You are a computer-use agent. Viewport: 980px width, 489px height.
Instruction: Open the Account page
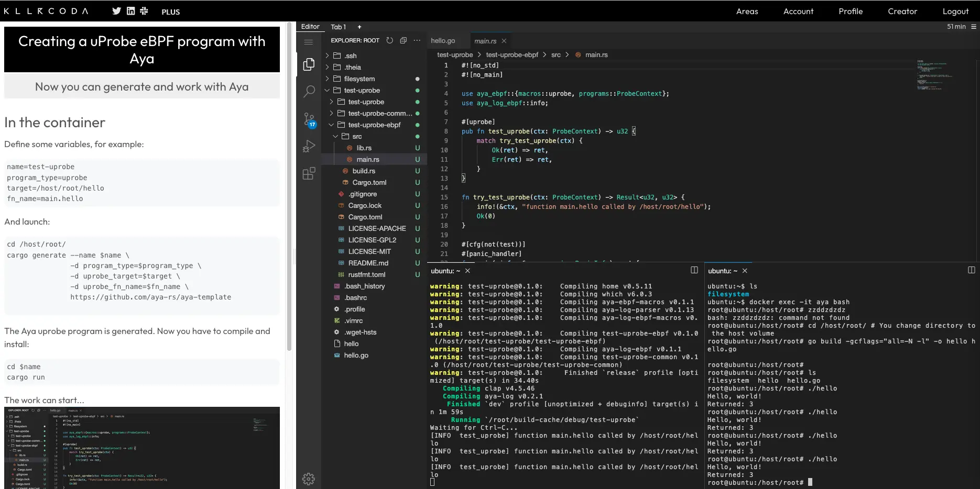click(798, 11)
